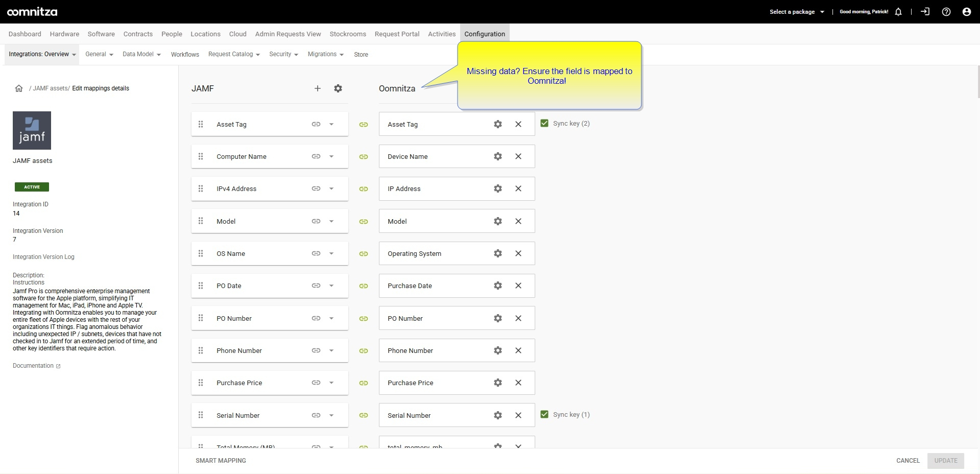Go to Dashboard tab
980x474 pixels.
point(25,34)
